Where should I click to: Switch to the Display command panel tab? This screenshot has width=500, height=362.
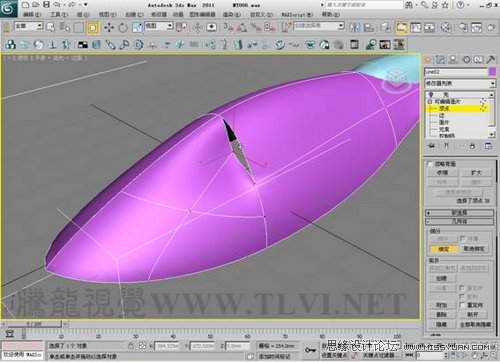[479, 60]
